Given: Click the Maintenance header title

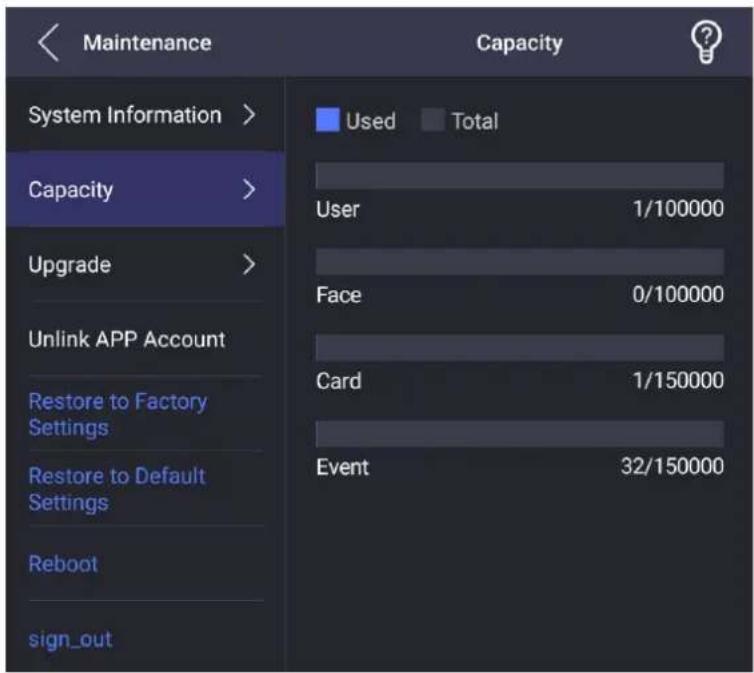Looking at the screenshot, I should coord(147,43).
